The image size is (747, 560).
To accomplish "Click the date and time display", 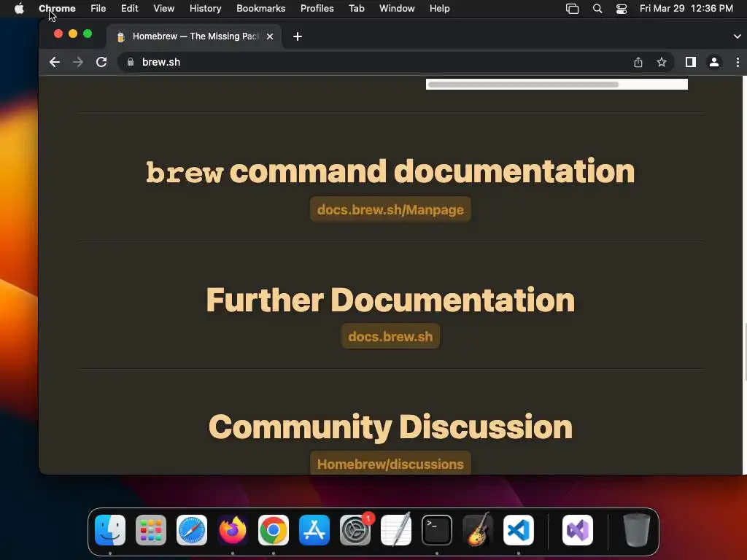I will pyautogui.click(x=686, y=9).
